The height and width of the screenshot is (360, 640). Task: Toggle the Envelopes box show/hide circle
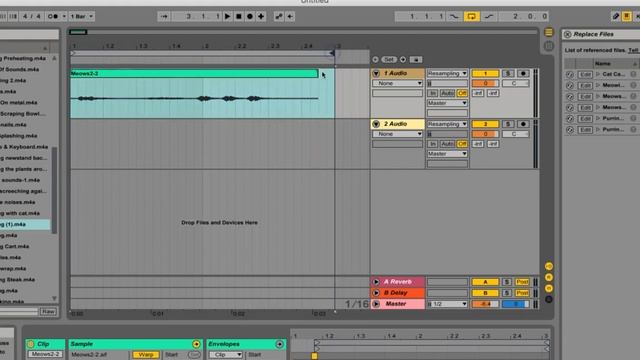[280, 344]
